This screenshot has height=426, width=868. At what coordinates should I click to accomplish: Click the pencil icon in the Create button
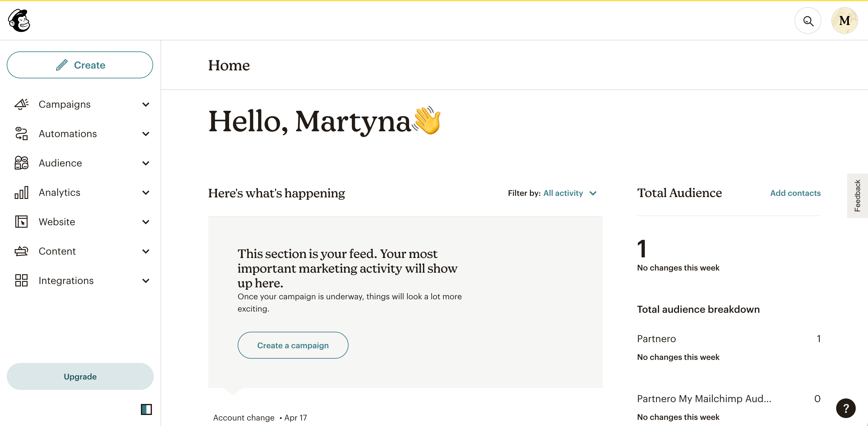[x=62, y=65]
